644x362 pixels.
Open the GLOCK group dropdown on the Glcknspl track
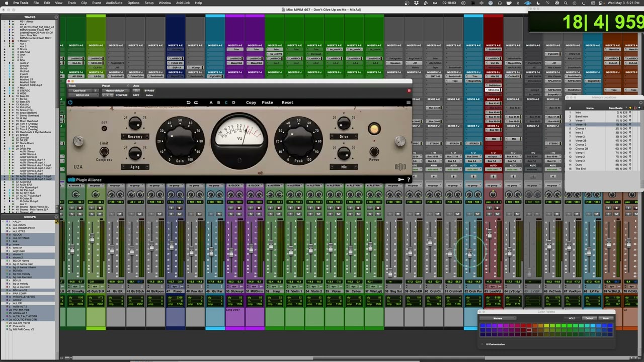click(x=235, y=186)
